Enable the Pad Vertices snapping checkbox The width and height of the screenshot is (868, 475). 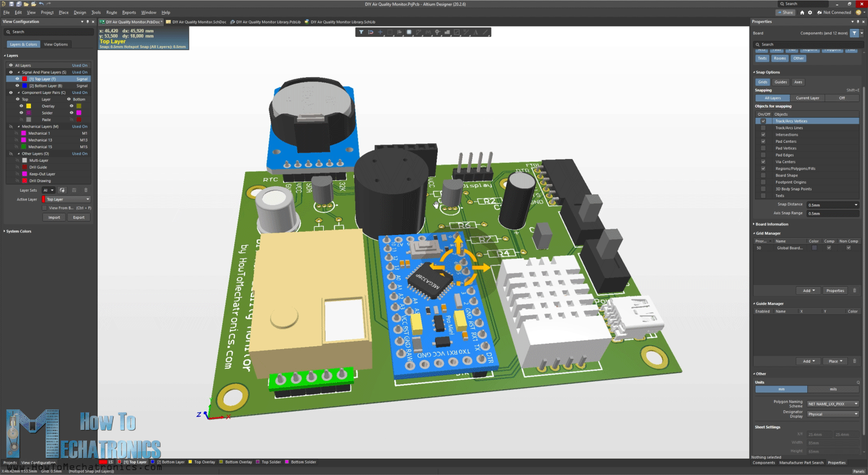763,148
